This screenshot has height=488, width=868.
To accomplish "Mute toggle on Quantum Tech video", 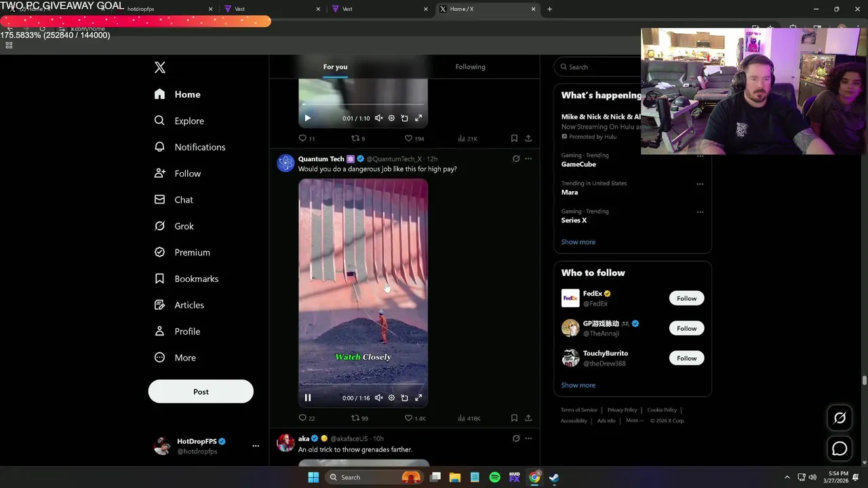I will tap(378, 398).
